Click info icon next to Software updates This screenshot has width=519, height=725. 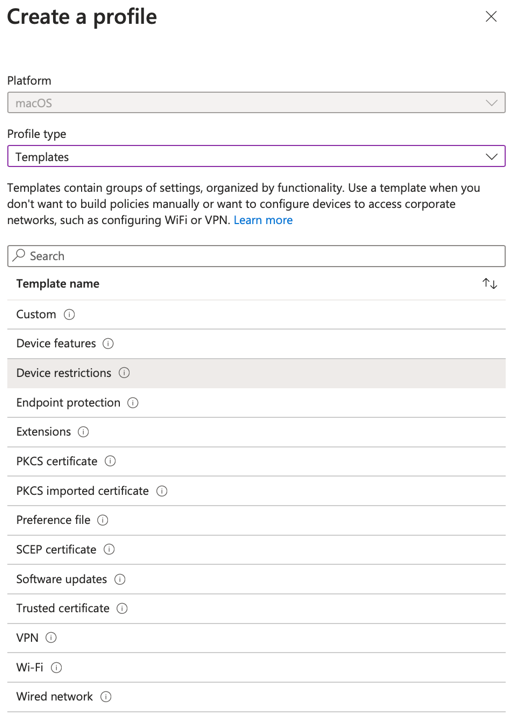[120, 579]
